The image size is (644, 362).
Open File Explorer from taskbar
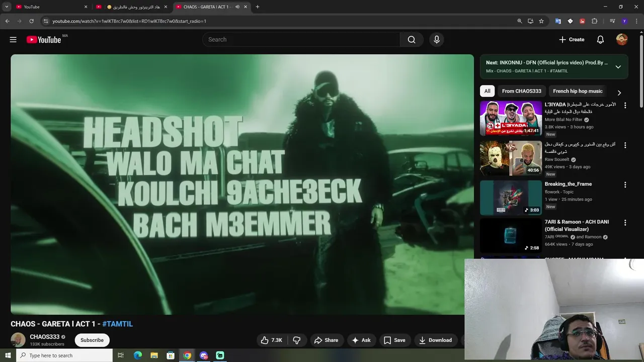[154, 355]
